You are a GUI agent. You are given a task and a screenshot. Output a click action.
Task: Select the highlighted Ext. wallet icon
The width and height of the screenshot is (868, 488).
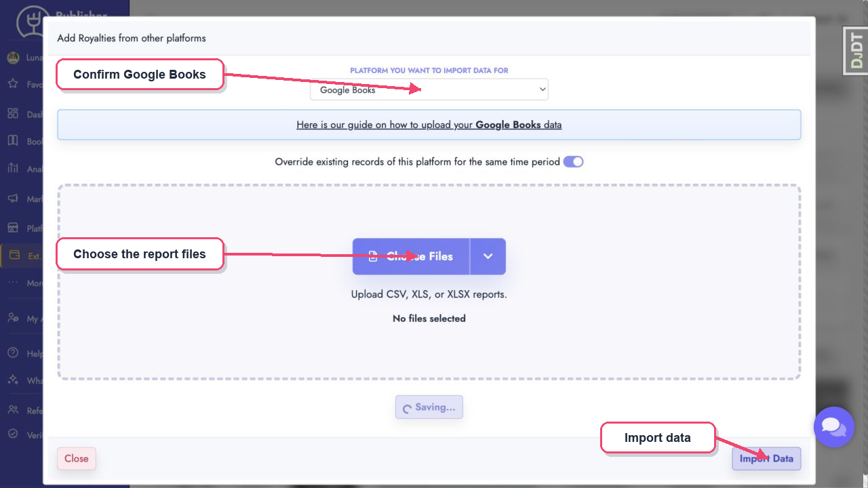pos(14,256)
